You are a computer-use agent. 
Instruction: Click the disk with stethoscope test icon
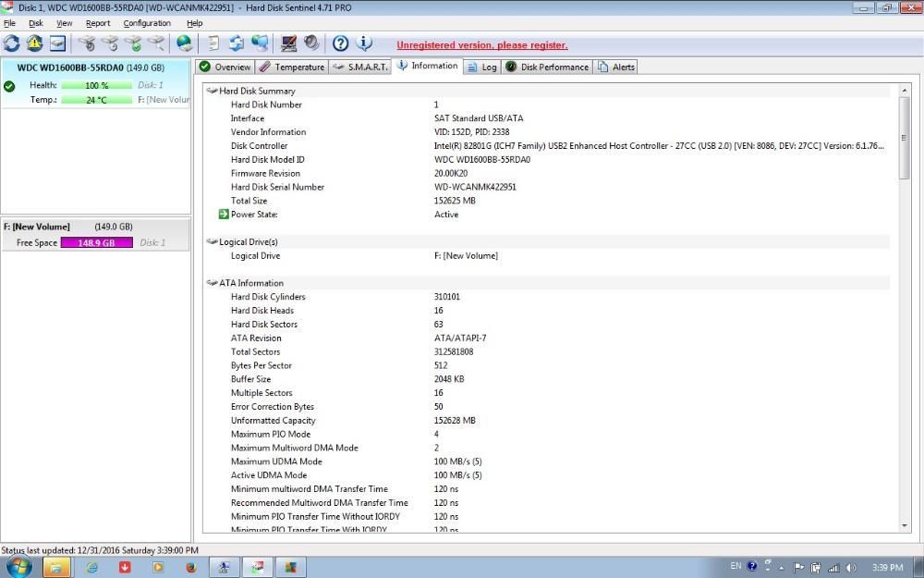click(x=87, y=43)
